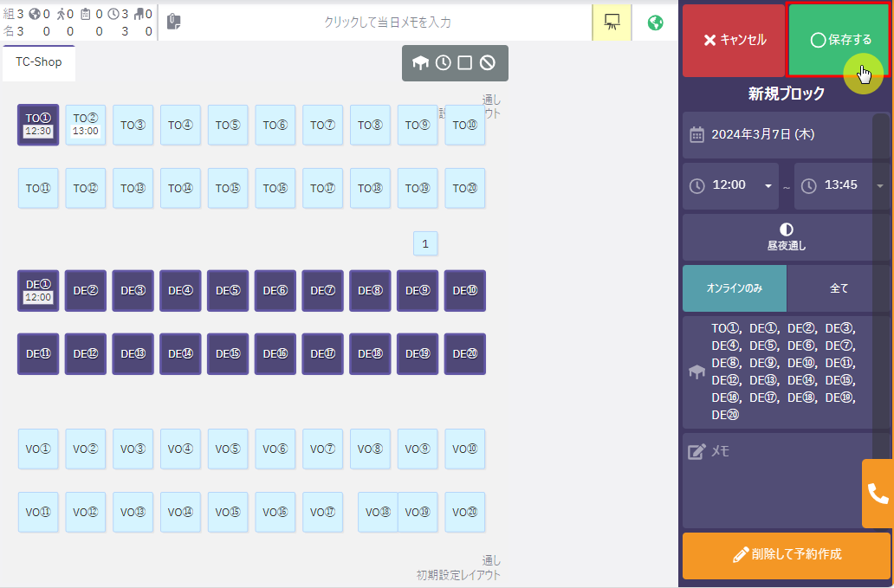Open the 13:45 end time dropdown
The image size is (894, 588).
pyautogui.click(x=841, y=185)
